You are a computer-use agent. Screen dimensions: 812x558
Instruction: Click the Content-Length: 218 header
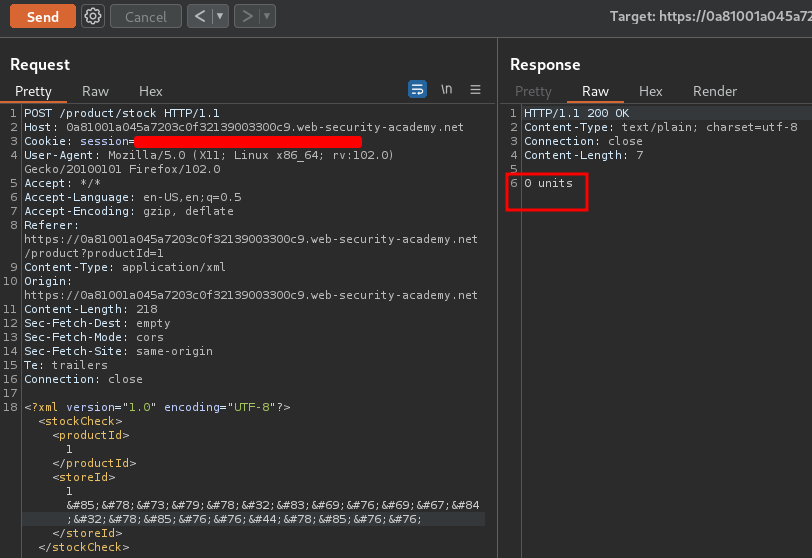pyautogui.click(x=91, y=309)
